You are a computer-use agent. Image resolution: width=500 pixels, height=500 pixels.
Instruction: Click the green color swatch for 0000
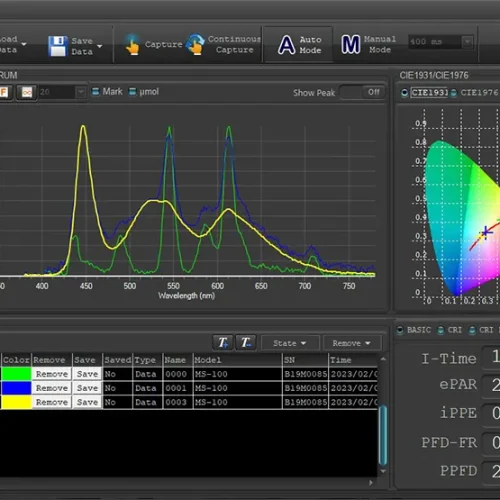point(16,374)
